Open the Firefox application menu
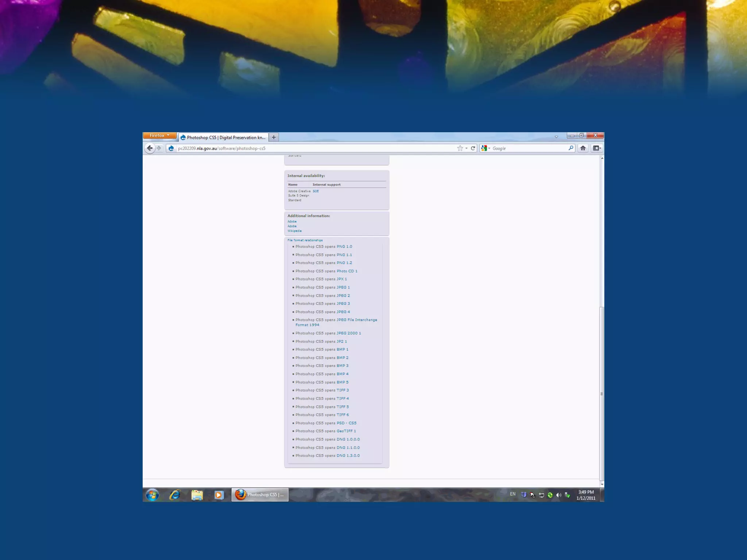The image size is (747, 560). click(159, 136)
